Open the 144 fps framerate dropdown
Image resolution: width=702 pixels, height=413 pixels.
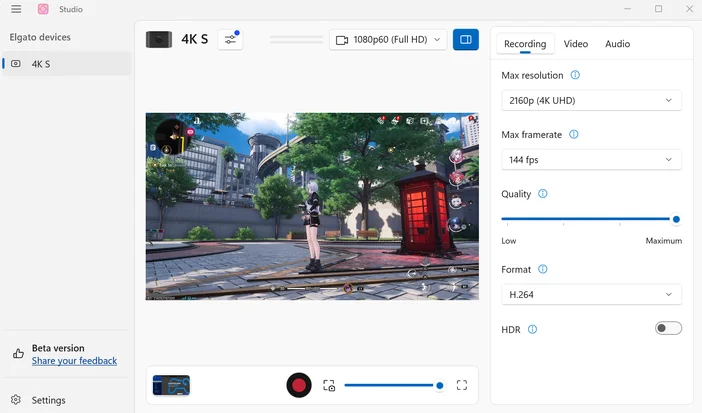(591, 159)
